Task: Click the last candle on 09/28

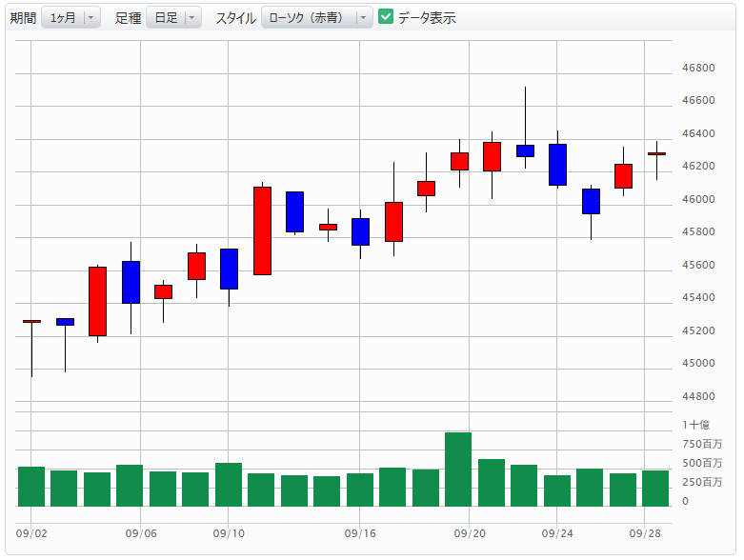Action: coord(656,153)
